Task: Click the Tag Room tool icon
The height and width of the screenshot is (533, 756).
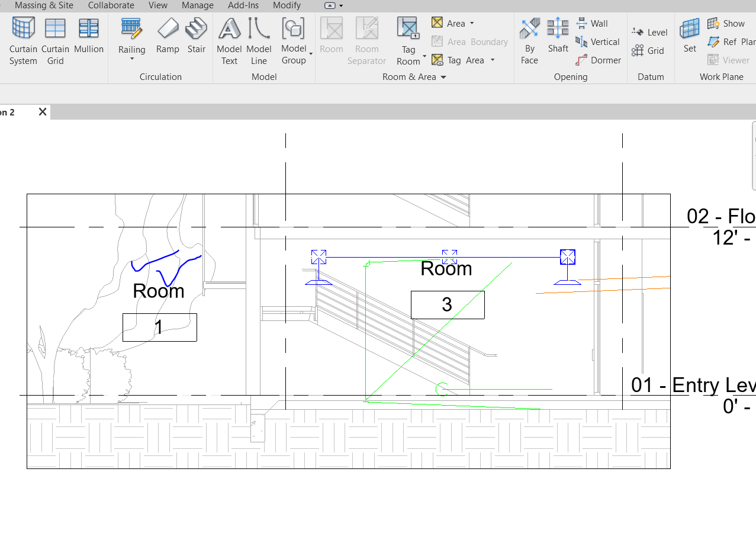Action: [408, 28]
